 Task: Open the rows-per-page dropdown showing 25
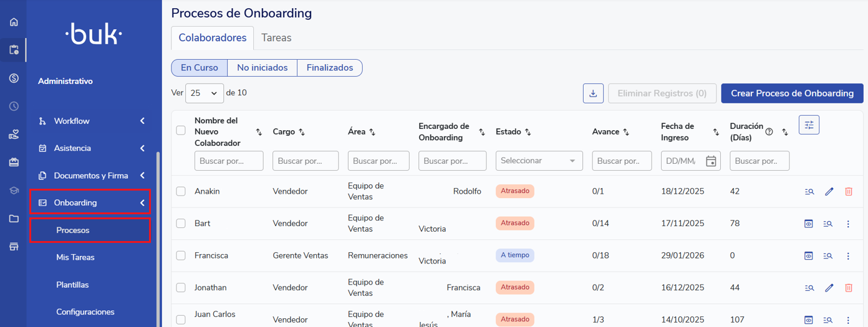pyautogui.click(x=205, y=93)
